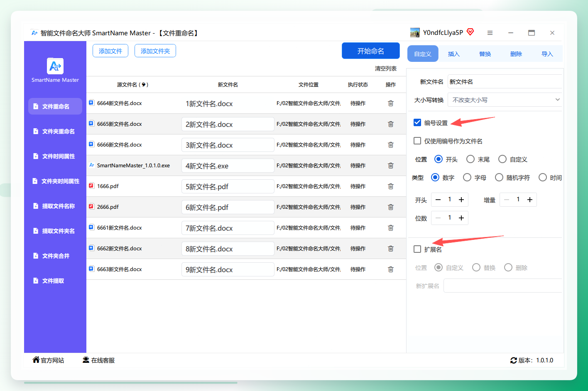Open the 删除 tab at top
The width and height of the screenshot is (588, 391).
516,54
